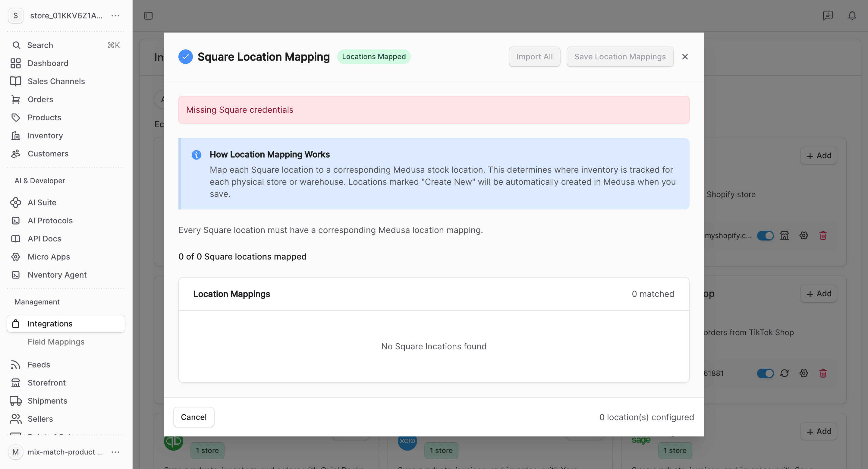Click No Square locations found text
The image size is (868, 469).
click(434, 346)
